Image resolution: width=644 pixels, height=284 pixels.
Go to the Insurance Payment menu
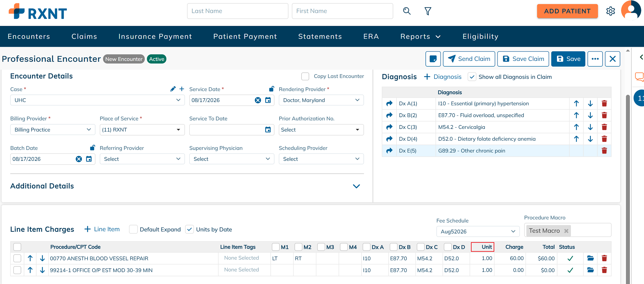tap(155, 37)
